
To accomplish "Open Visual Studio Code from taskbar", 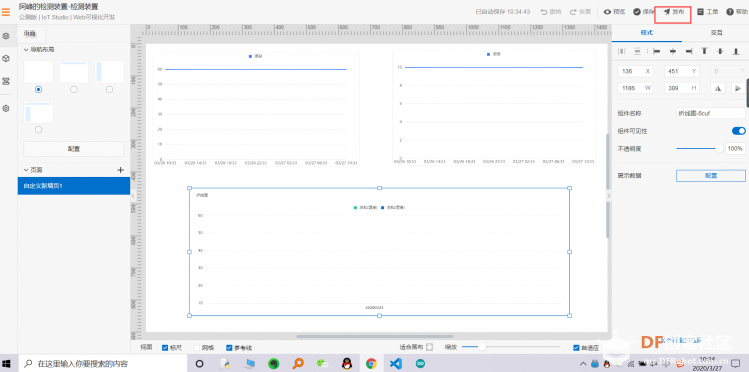I will click(x=396, y=364).
